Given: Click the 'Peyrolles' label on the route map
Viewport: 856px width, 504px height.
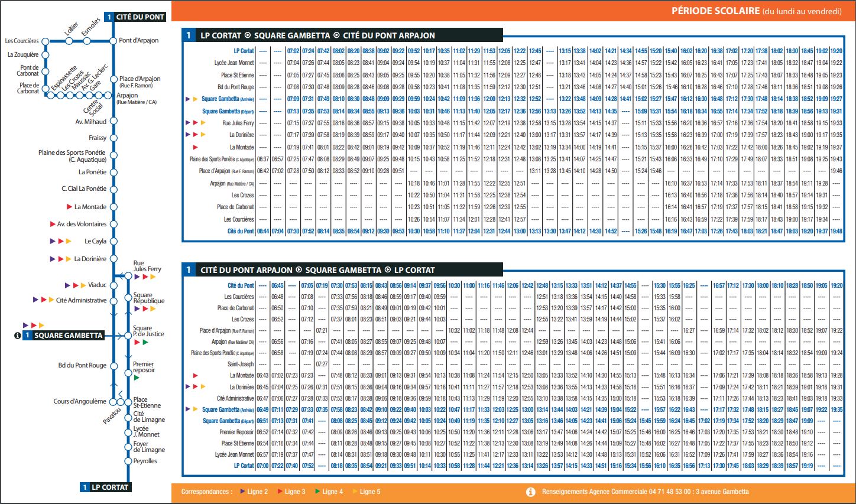Looking at the screenshot, I should (145, 461).
